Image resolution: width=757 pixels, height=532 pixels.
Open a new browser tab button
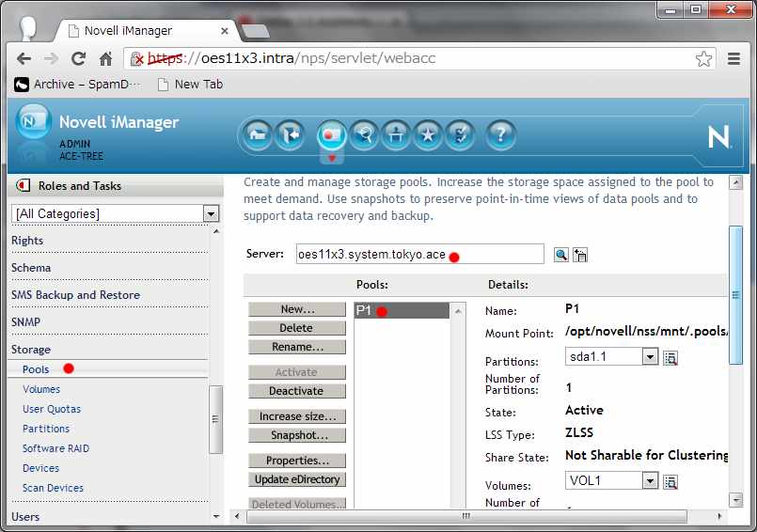click(x=254, y=30)
